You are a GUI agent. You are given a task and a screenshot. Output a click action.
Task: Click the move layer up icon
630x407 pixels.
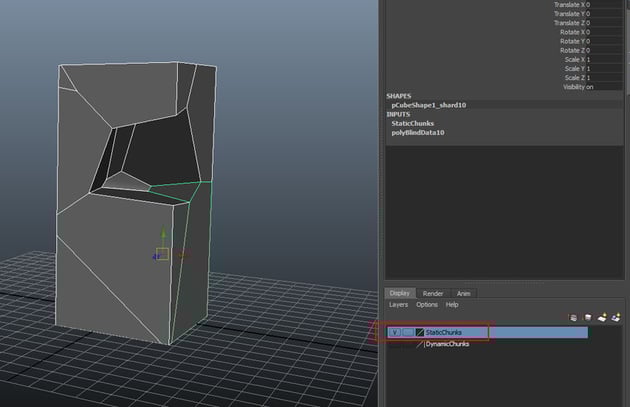pyautogui.click(x=573, y=318)
